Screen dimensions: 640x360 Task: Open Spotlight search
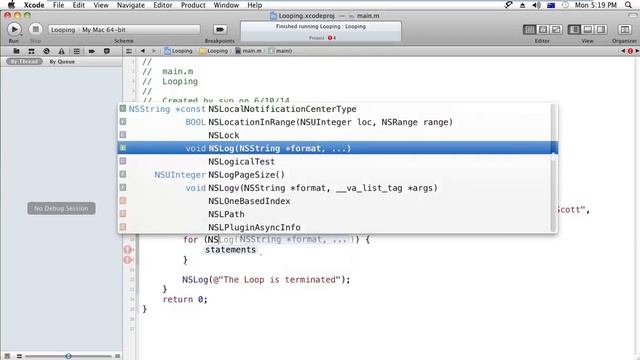tap(628, 5)
